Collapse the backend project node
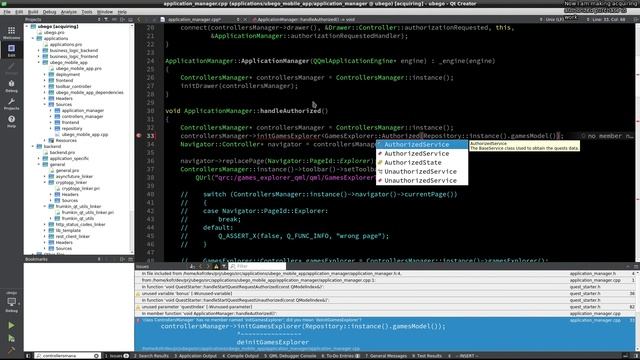Screen dimensions: 640x360 pos(33,146)
